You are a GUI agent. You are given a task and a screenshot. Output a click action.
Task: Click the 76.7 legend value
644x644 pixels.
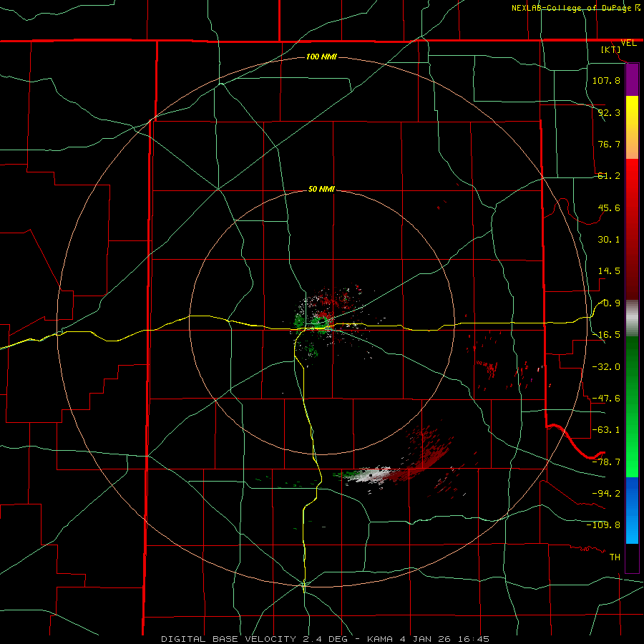pyautogui.click(x=609, y=144)
